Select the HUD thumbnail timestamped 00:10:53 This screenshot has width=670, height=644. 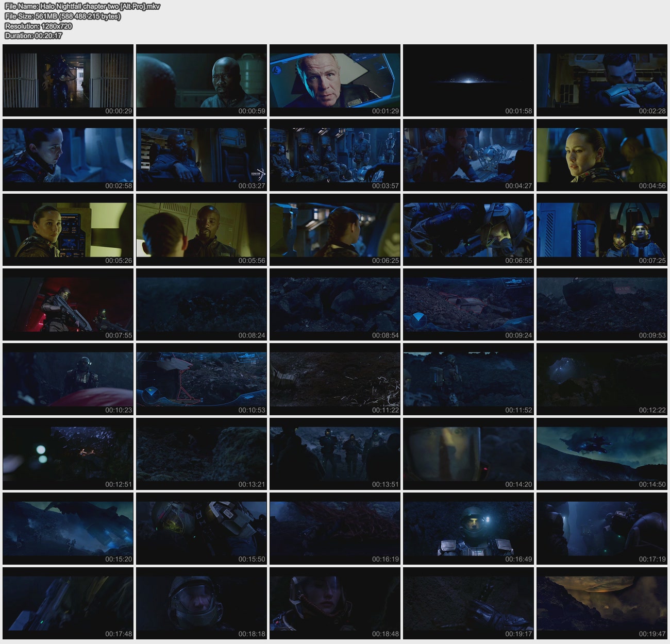tap(202, 379)
